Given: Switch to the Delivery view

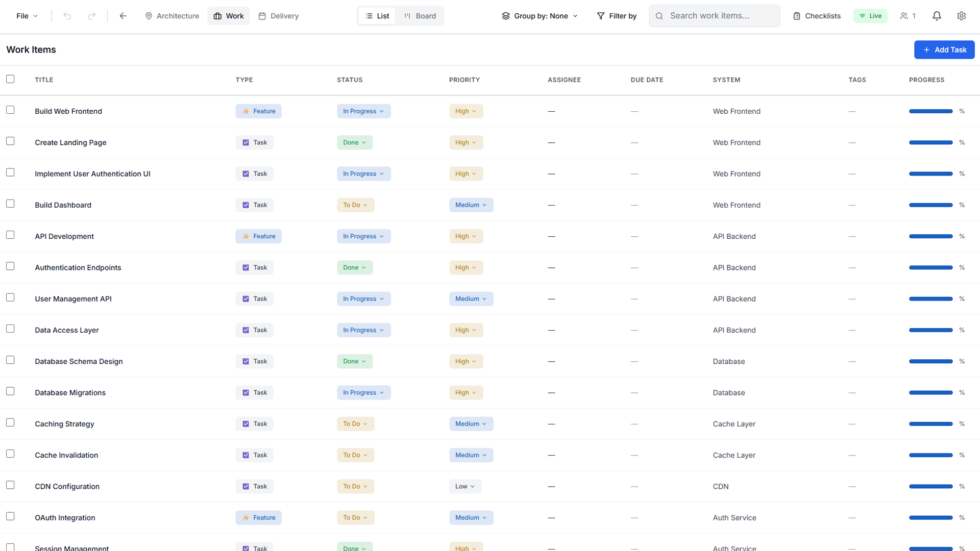Looking at the screenshot, I should pos(278,16).
